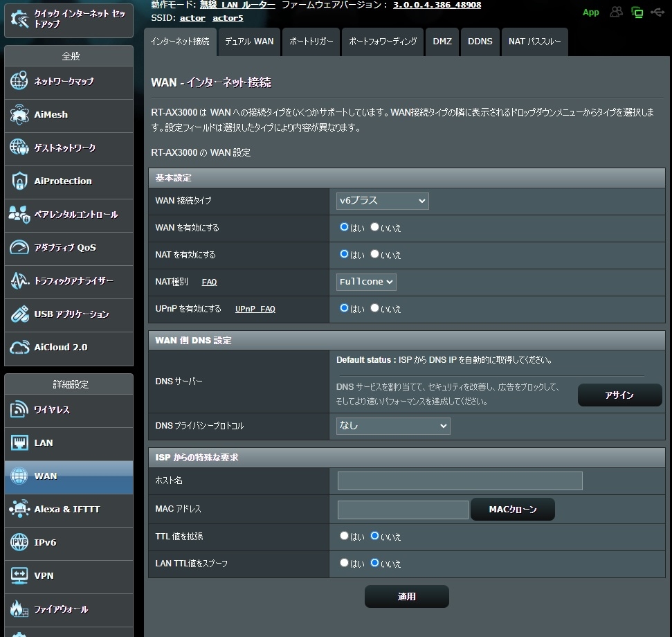The width and height of the screenshot is (672, 637).
Task: Open the アダプティブ QoS gauge icon
Action: 19,247
